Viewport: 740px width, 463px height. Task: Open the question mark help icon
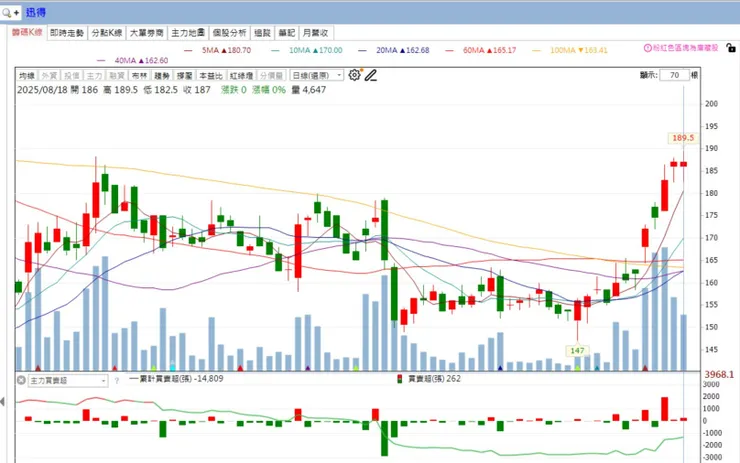117,380
